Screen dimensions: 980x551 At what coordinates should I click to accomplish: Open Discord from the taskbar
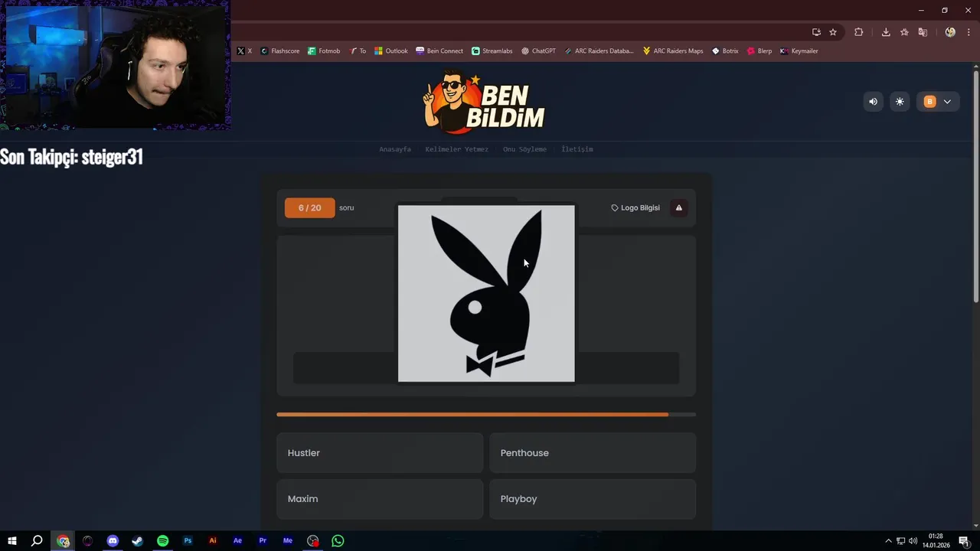click(x=113, y=541)
